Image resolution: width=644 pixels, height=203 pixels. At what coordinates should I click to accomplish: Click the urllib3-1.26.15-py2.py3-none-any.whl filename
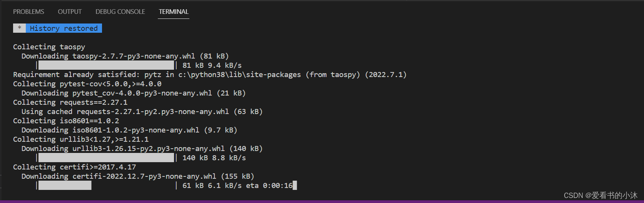pos(148,148)
